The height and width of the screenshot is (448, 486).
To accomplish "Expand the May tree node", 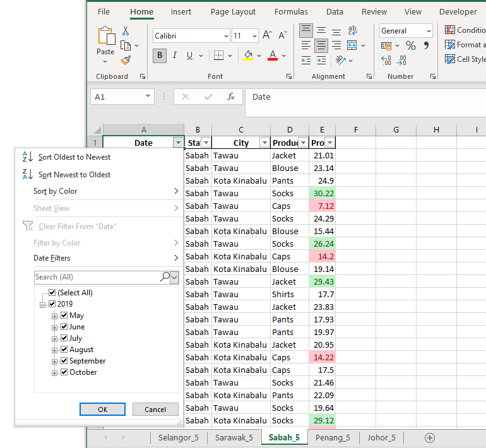I will pyautogui.click(x=55, y=315).
